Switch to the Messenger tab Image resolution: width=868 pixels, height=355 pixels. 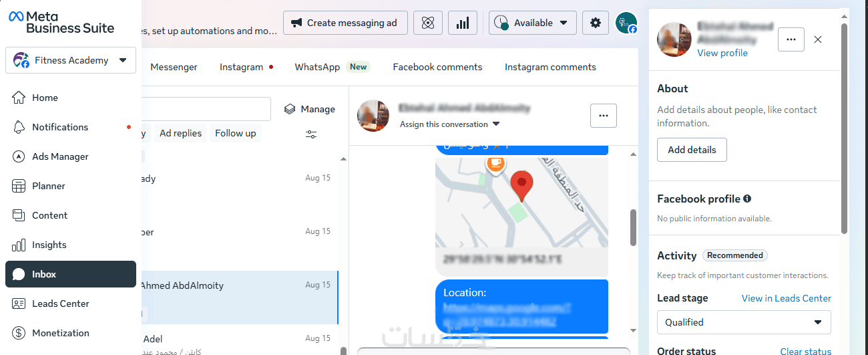174,67
